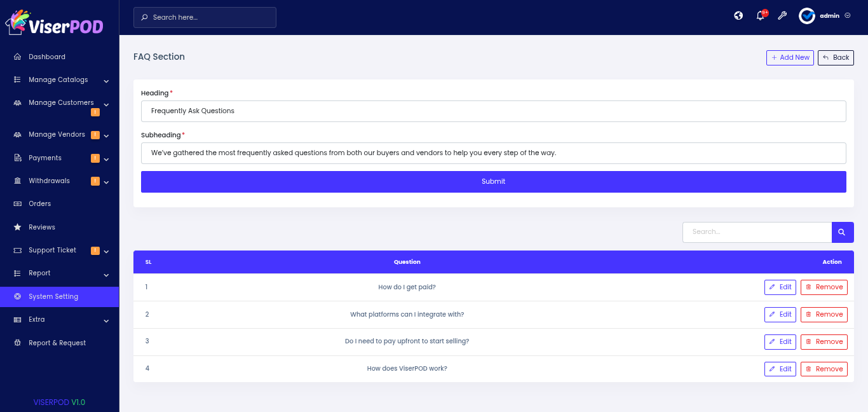Select System Setting in sidebar

53,296
